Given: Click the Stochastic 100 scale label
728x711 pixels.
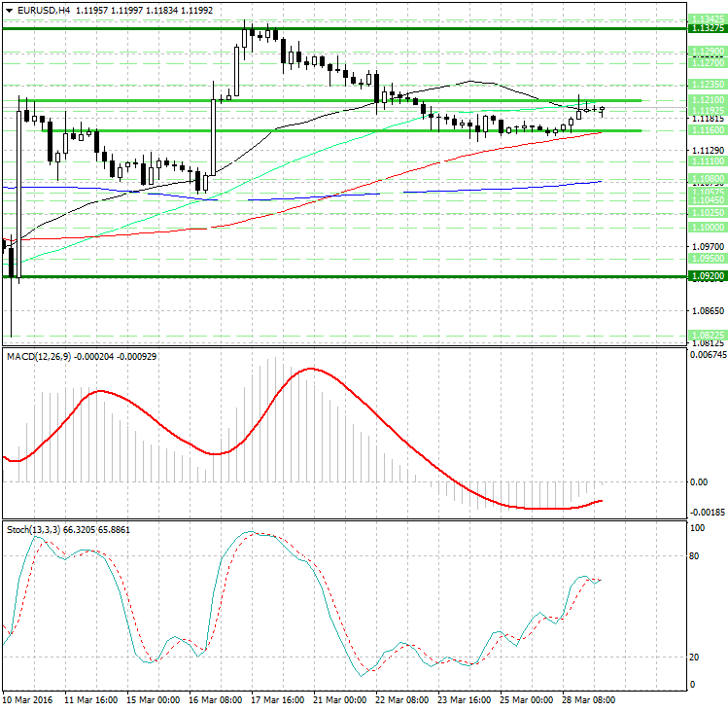Looking at the screenshot, I should pyautogui.click(x=697, y=528).
